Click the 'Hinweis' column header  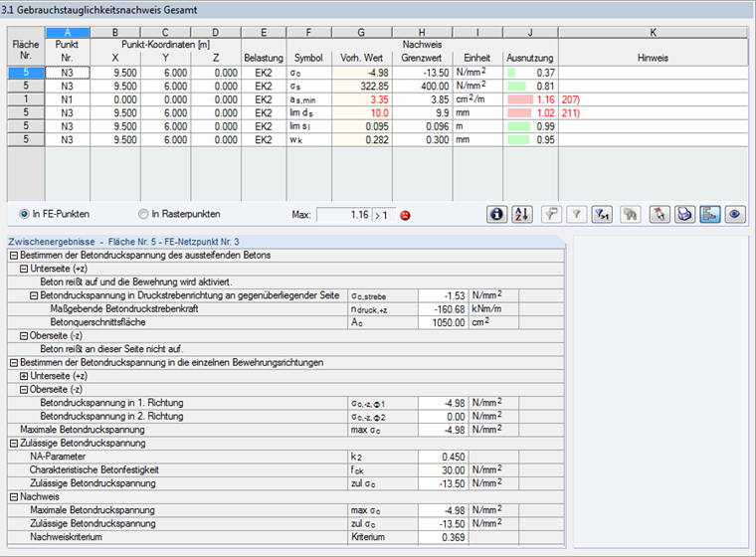[654, 58]
